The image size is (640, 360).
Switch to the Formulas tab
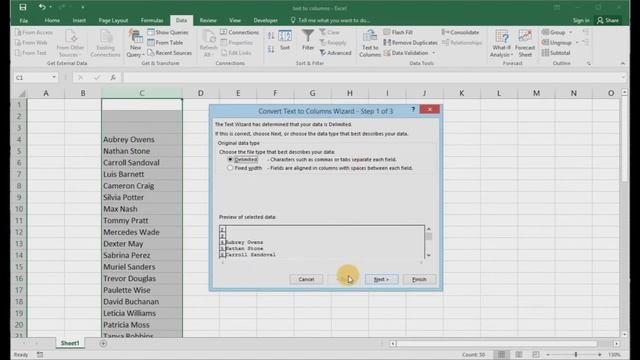click(x=152, y=20)
